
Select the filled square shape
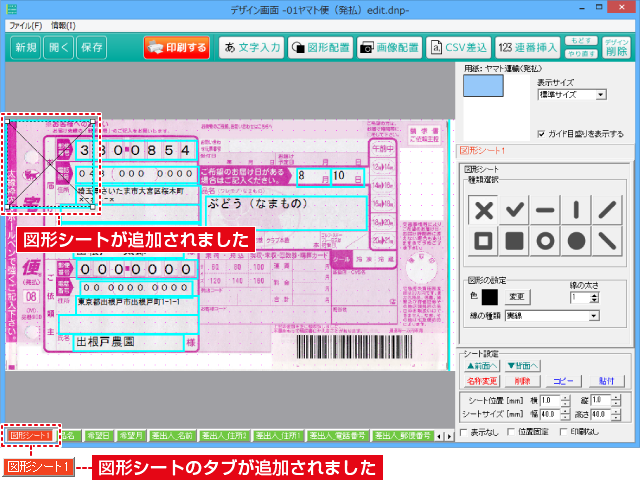click(x=514, y=241)
